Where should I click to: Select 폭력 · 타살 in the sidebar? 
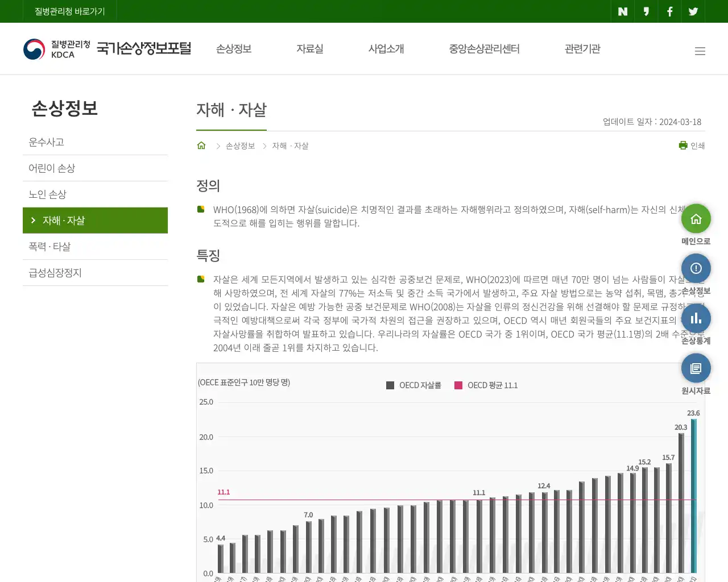[95, 247]
